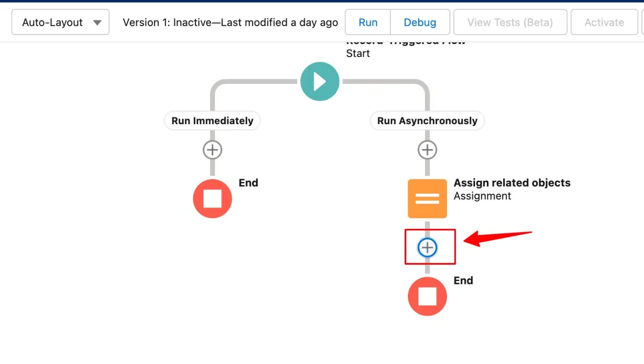This screenshot has width=644, height=364.
Task: Select End node under Run Immediately
Action: click(x=213, y=198)
